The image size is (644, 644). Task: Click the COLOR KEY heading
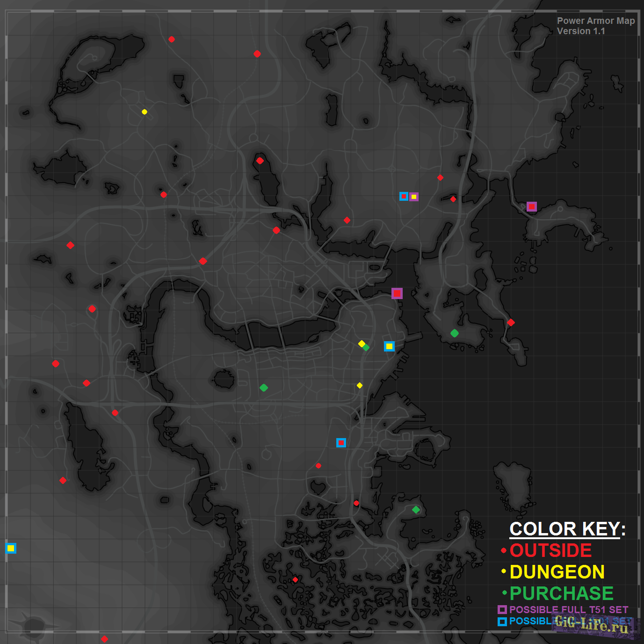567,529
